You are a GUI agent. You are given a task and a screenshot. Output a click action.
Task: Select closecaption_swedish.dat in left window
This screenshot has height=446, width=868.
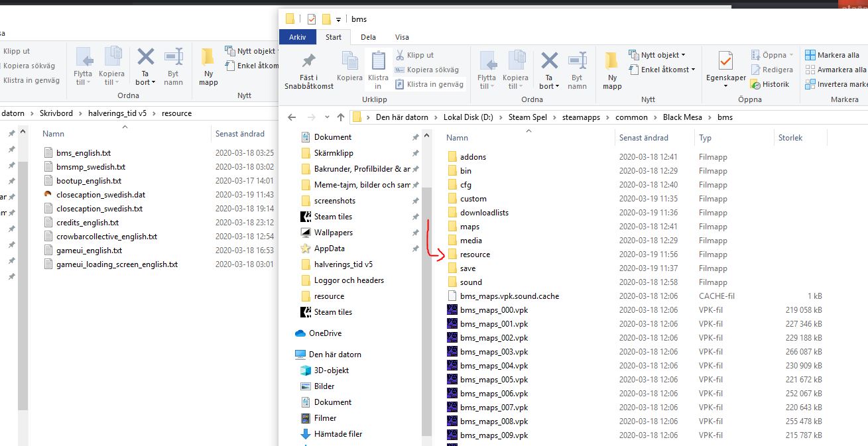pos(101,195)
